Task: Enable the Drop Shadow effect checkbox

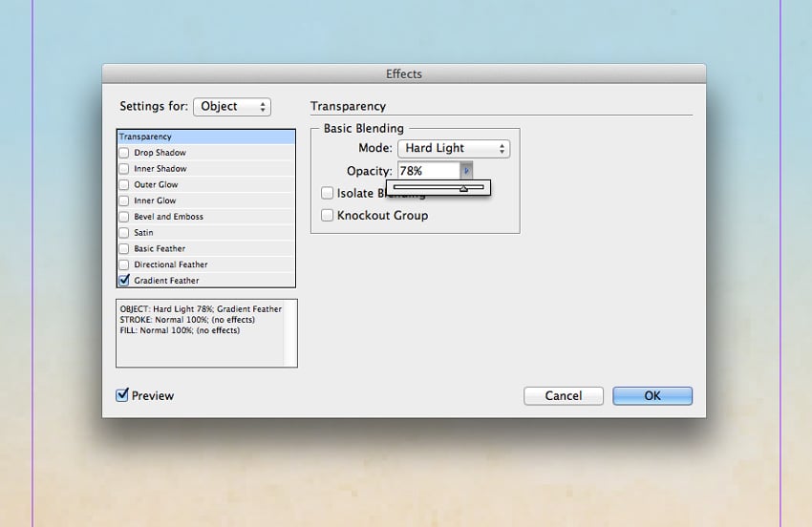Action: [124, 153]
